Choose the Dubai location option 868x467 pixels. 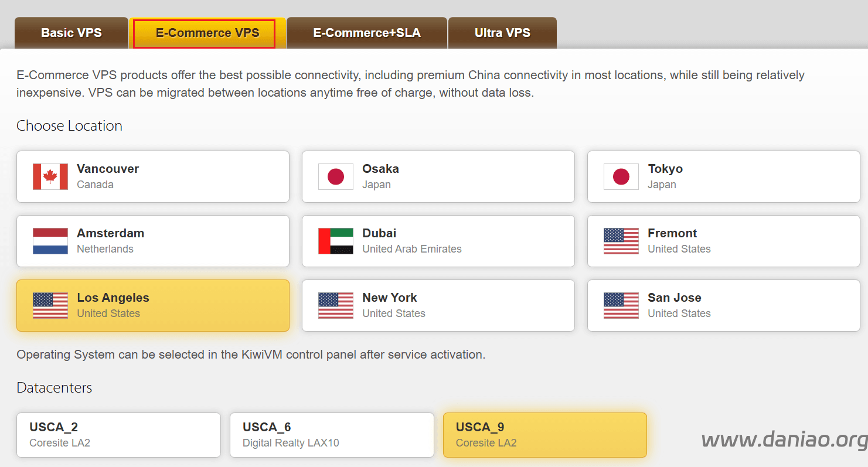pos(438,241)
